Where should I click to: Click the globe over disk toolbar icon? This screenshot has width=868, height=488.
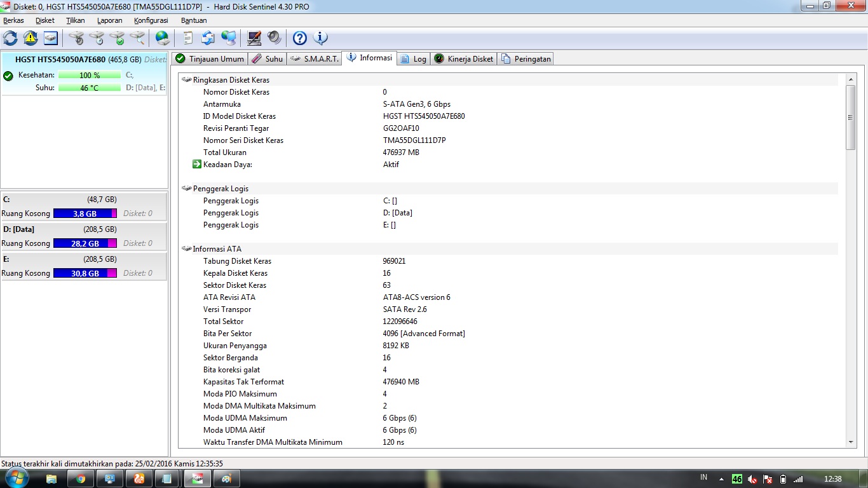[163, 38]
